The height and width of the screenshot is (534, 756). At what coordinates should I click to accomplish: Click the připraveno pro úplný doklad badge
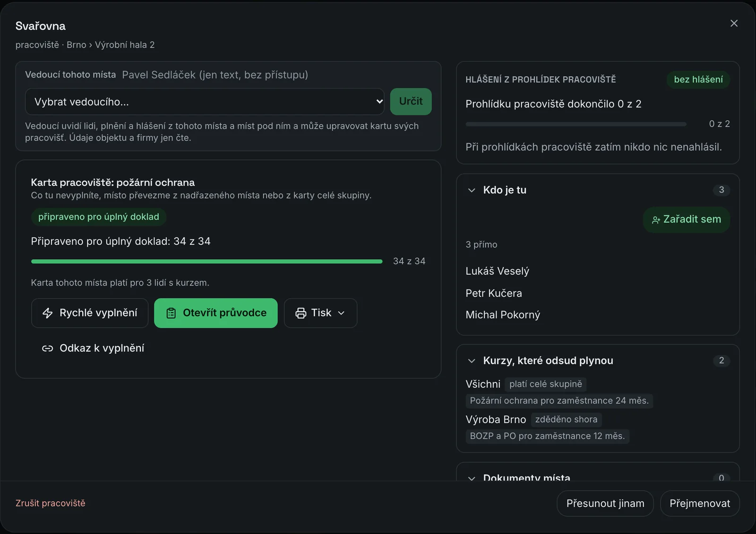(x=99, y=217)
